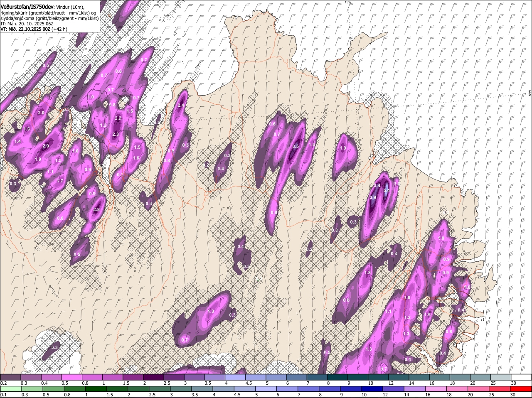Screen dimensions: 532x398
Task: Click the 3.9 value label on map
Action: (373, 197)
